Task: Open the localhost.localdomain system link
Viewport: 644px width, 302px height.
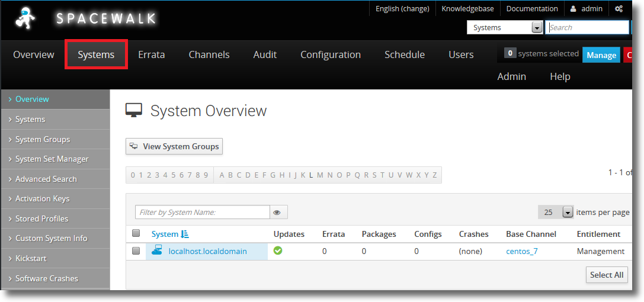Action: [x=208, y=251]
